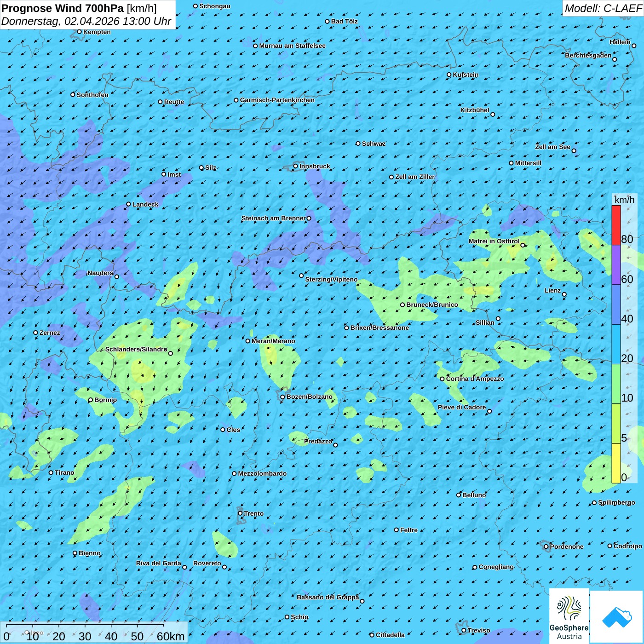Click the Tirano location dot
Image resolution: width=644 pixels, height=644 pixels.
51,472
